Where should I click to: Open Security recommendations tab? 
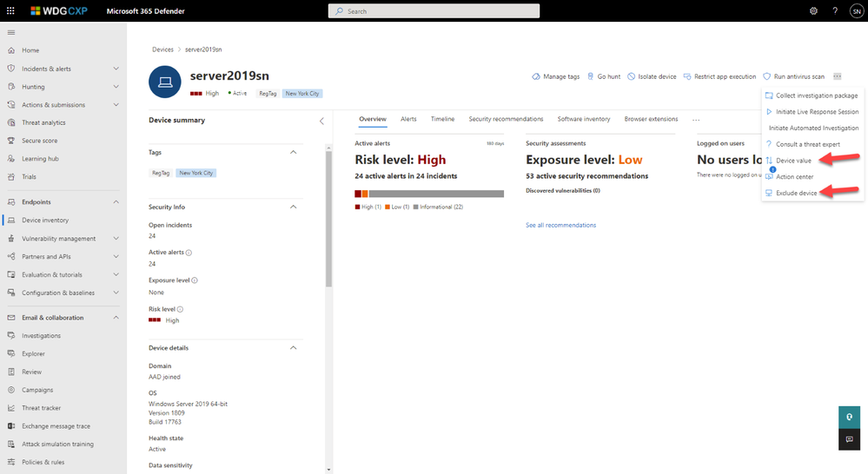tap(506, 119)
